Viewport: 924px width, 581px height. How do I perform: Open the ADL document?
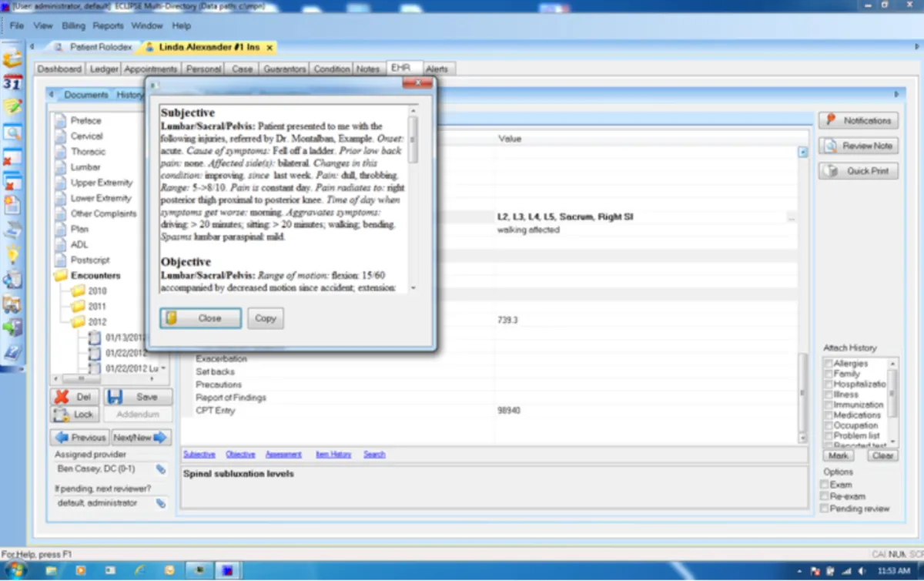point(79,244)
